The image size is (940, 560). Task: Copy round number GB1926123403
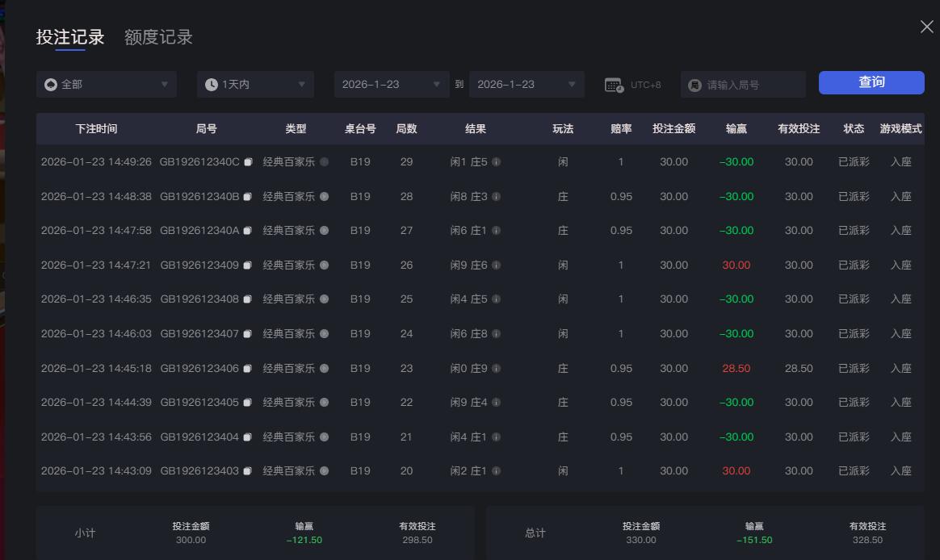(247, 471)
